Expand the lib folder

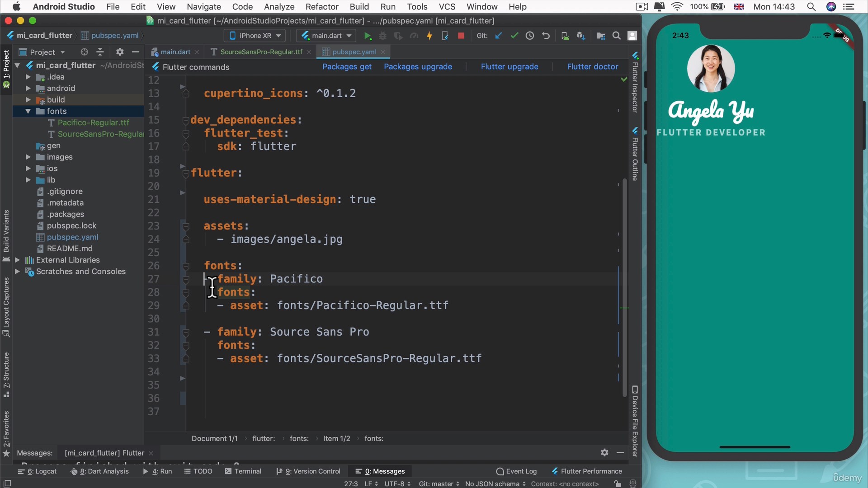click(x=28, y=180)
